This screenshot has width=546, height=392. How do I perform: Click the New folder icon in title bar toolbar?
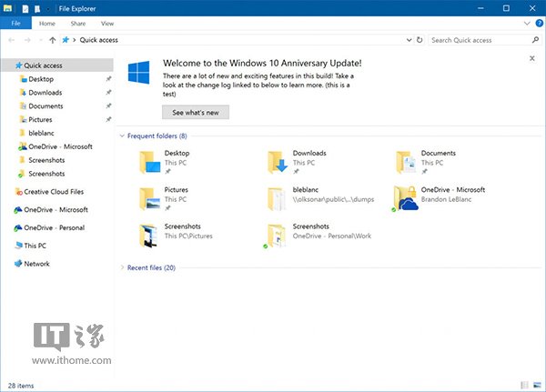tap(37, 9)
